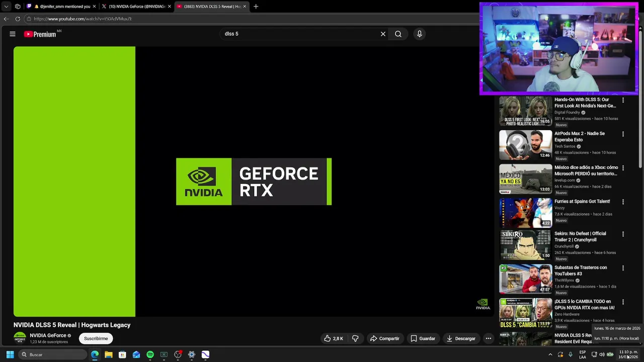Subscribe with the Suscribirme button
The height and width of the screenshot is (362, 644).
[96, 338]
